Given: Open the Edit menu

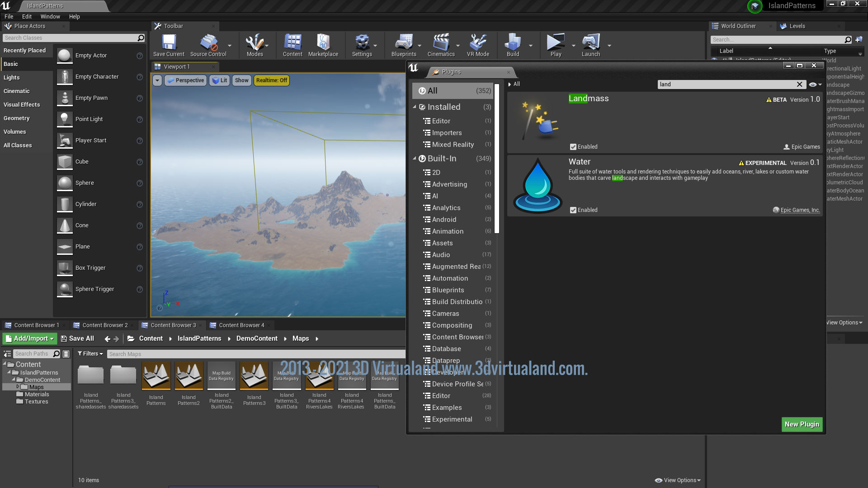Looking at the screenshot, I should pos(27,17).
